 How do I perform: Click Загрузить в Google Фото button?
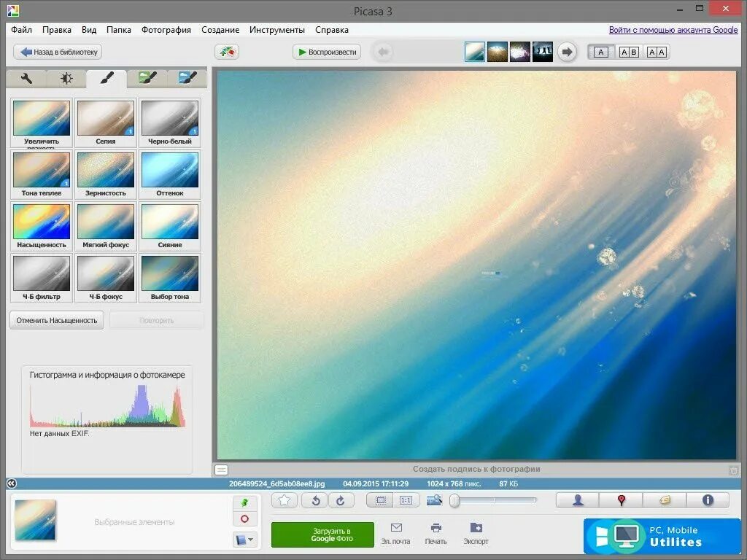point(322,534)
